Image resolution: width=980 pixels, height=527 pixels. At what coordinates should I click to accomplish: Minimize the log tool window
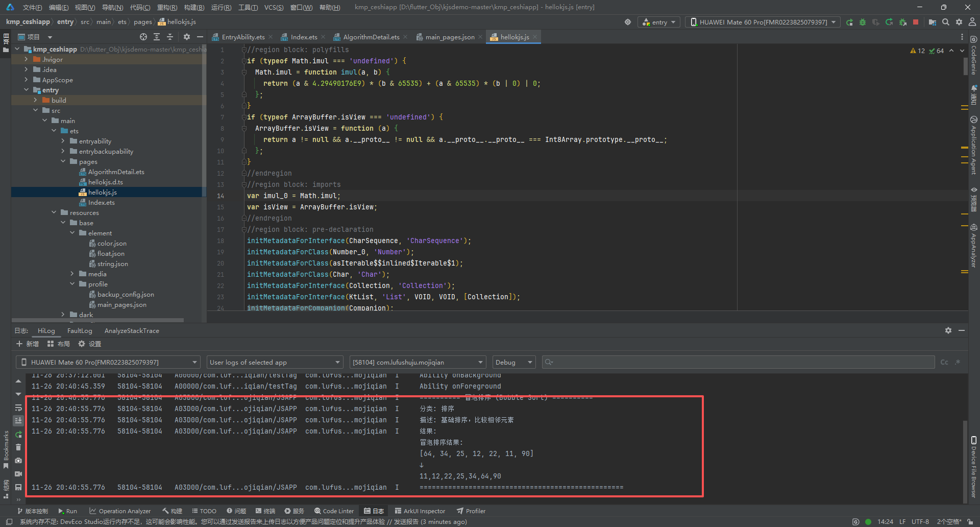point(962,330)
